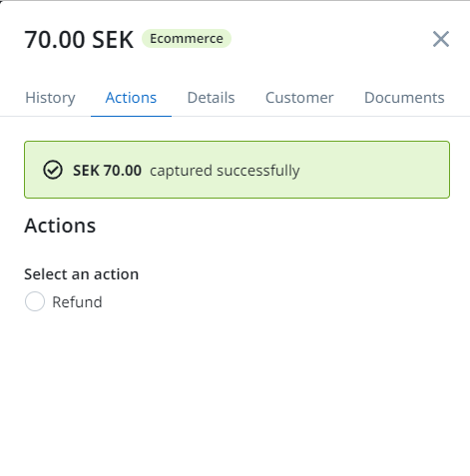Click the 'Select an action' label

click(82, 274)
